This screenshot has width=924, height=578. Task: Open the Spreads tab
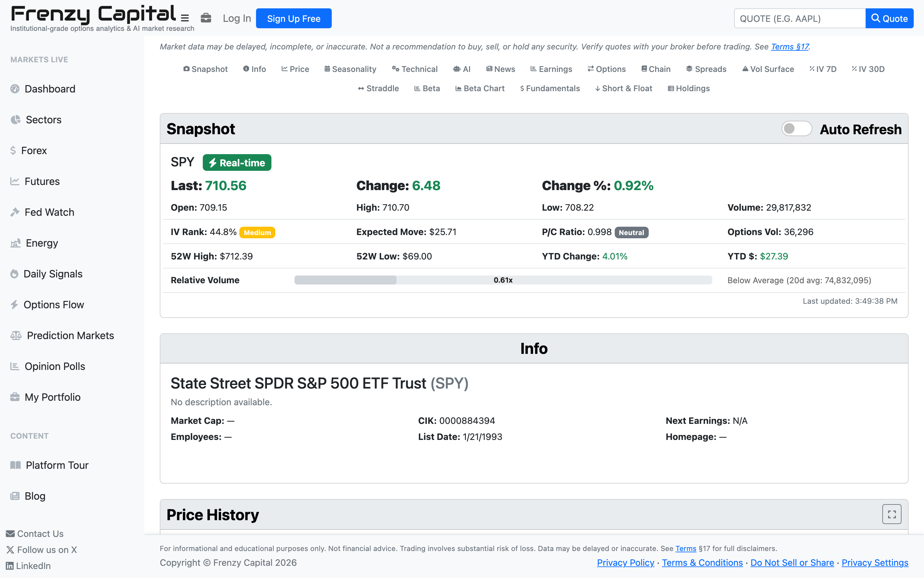coord(706,69)
